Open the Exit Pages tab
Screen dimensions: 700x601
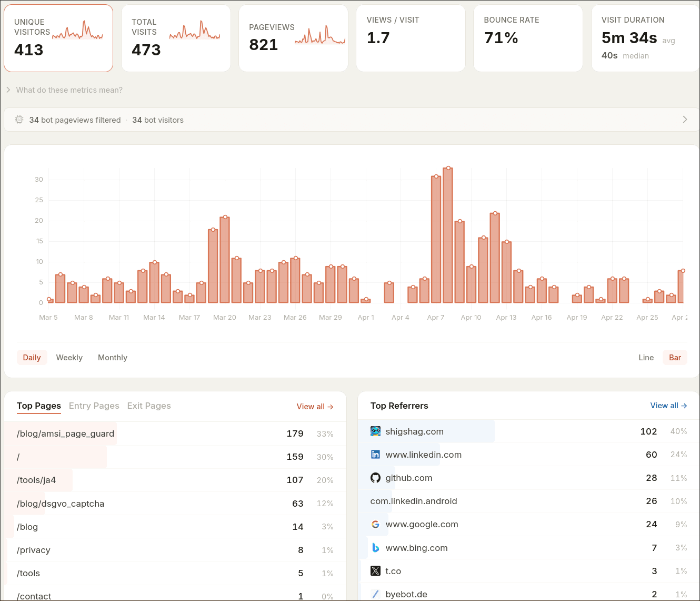(x=149, y=406)
